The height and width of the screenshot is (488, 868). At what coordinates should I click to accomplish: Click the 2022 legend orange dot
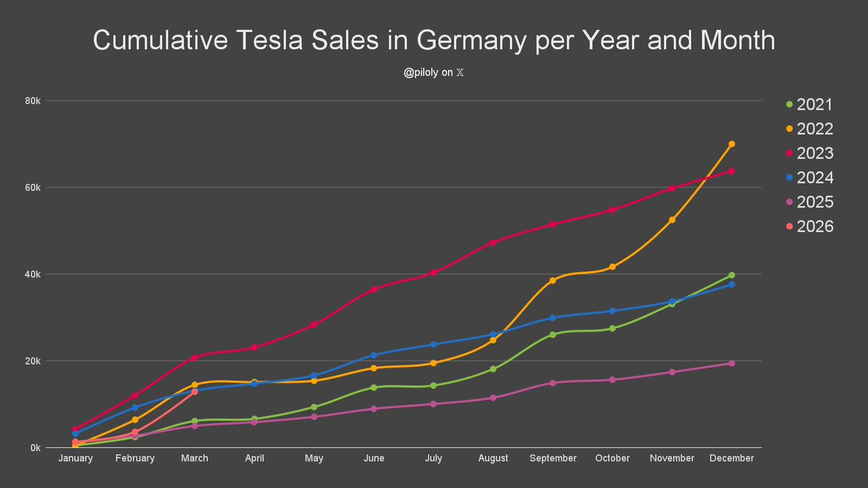[x=789, y=129]
